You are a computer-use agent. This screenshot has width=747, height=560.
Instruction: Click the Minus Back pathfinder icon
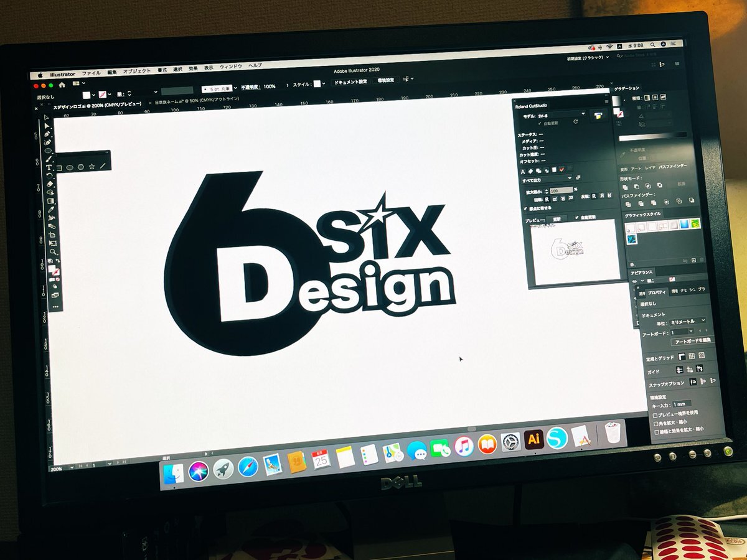[x=691, y=200]
